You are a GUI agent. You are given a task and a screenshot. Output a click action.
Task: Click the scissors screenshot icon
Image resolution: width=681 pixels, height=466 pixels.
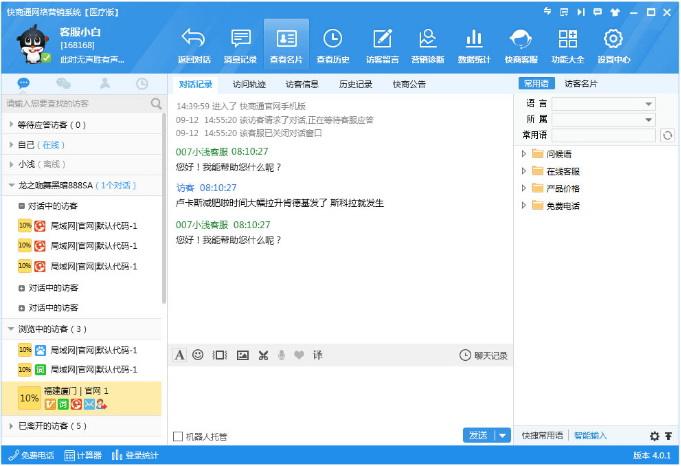coord(263,355)
